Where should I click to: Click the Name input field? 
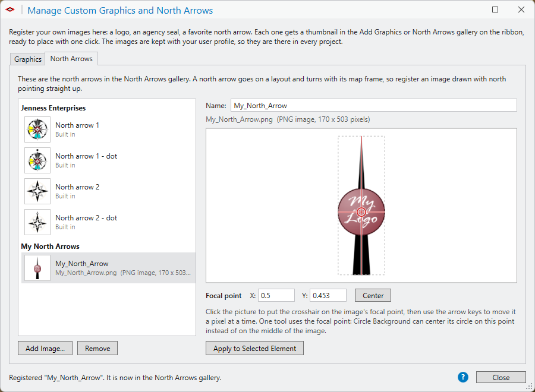coord(374,105)
